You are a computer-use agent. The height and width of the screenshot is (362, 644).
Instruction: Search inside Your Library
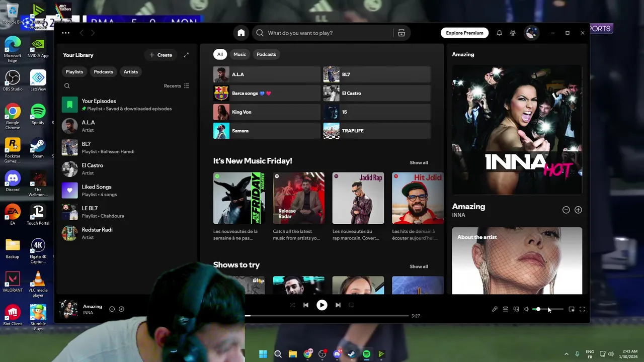point(67,86)
